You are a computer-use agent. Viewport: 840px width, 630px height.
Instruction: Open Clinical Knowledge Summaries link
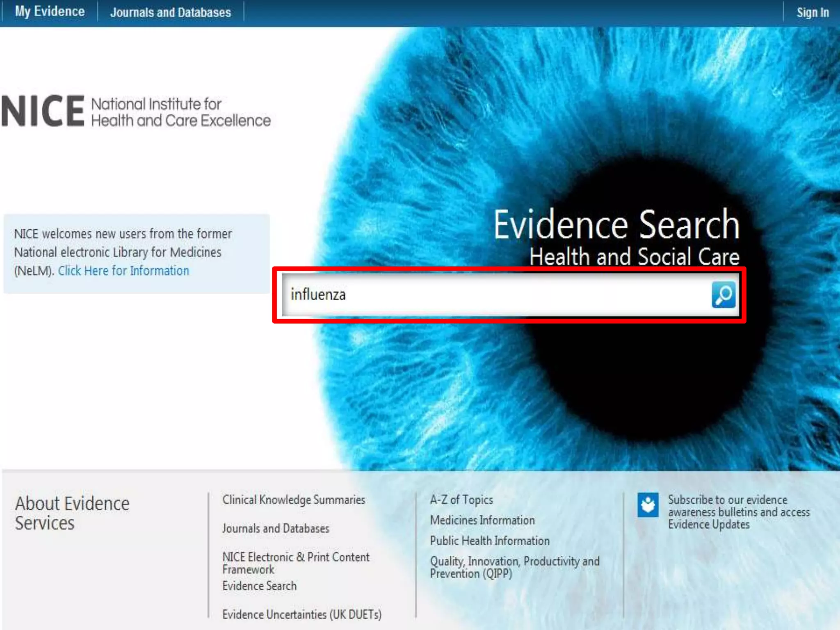[x=294, y=500]
